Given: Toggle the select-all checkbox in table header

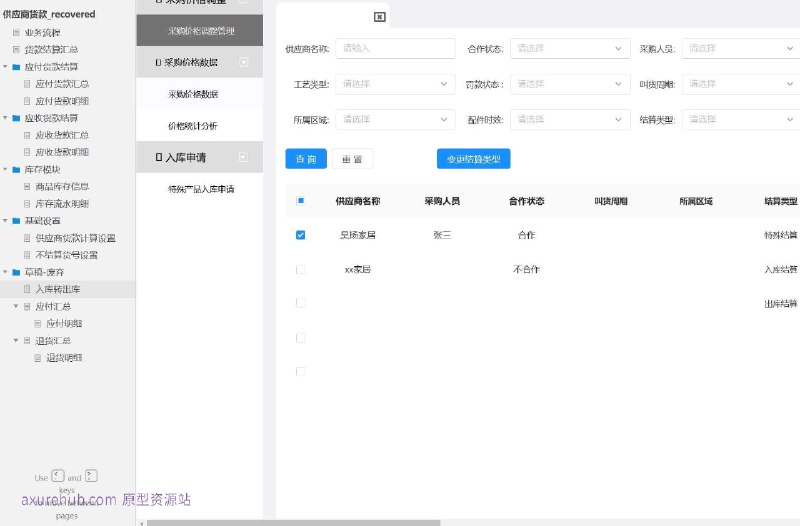Looking at the screenshot, I should (x=301, y=201).
